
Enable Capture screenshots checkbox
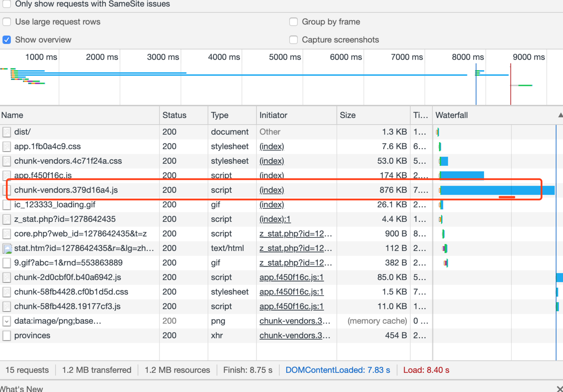tap(293, 40)
